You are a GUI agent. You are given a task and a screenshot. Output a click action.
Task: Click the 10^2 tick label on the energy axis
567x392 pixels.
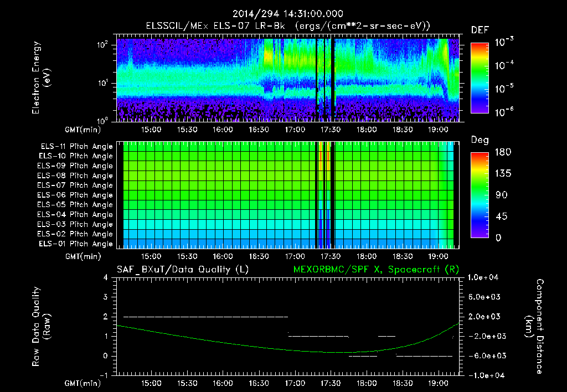(102, 45)
